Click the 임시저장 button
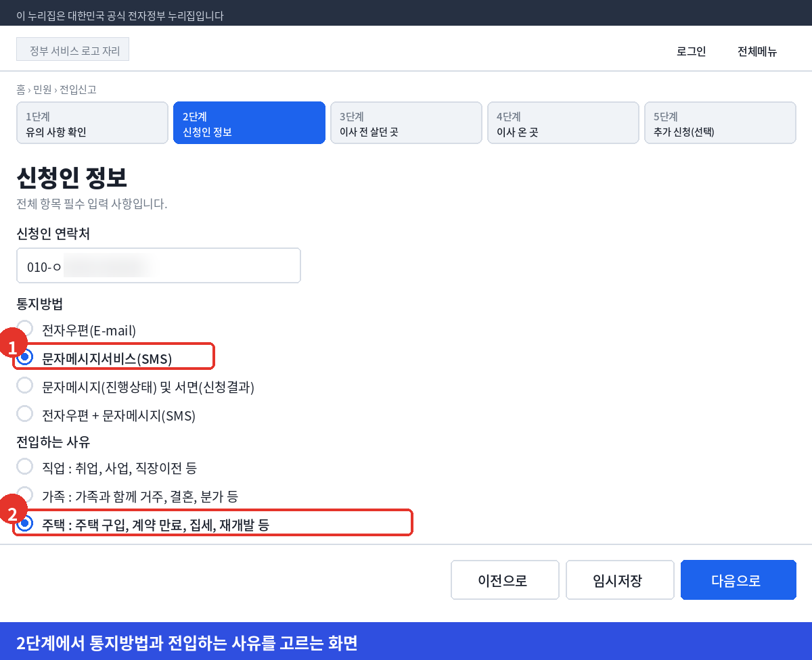The height and width of the screenshot is (660, 812). click(620, 580)
